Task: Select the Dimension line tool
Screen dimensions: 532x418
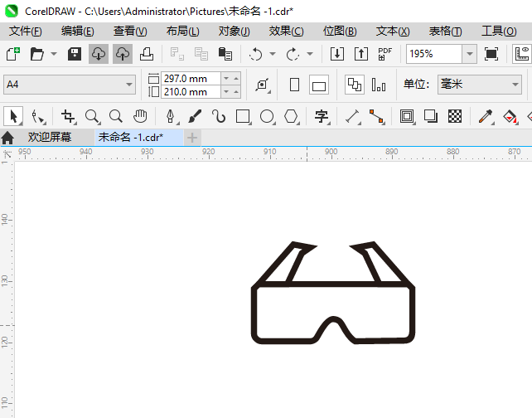Action: [x=352, y=116]
